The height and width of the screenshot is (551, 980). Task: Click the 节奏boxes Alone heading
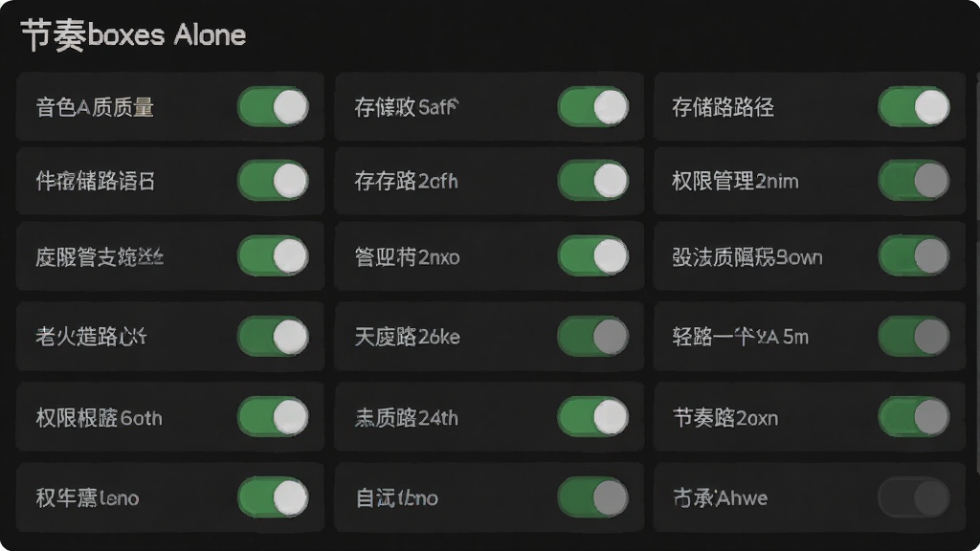point(134,35)
